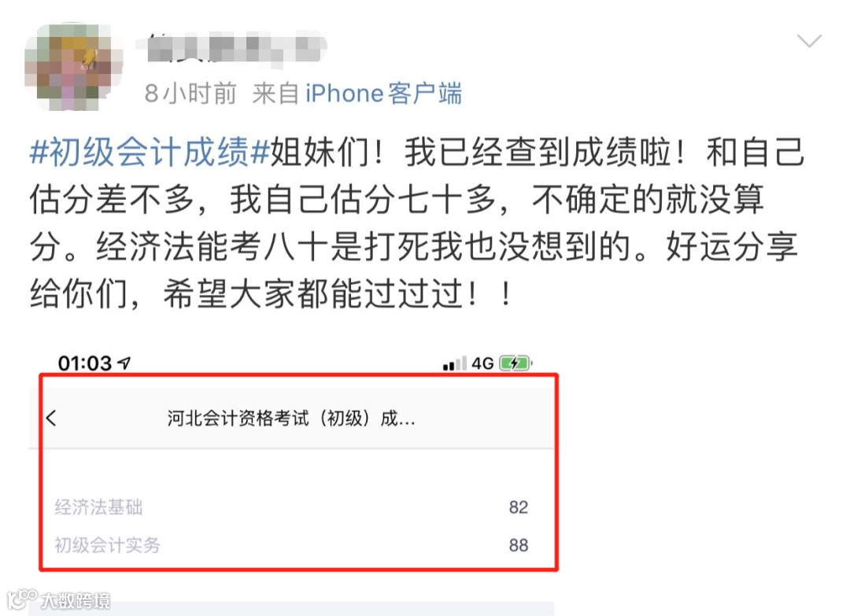Image resolution: width=850 pixels, height=616 pixels.
Task: Tap the 01:03 clock in status bar
Action: [84, 363]
